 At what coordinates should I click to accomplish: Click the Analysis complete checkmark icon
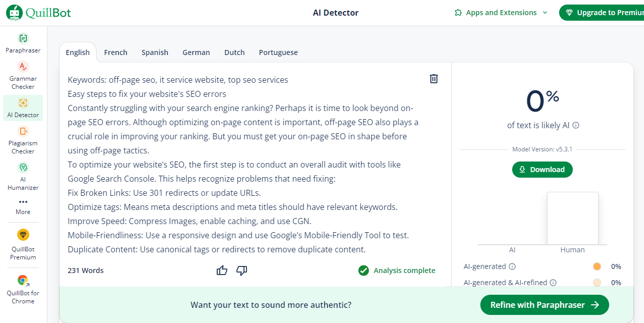[x=364, y=271]
